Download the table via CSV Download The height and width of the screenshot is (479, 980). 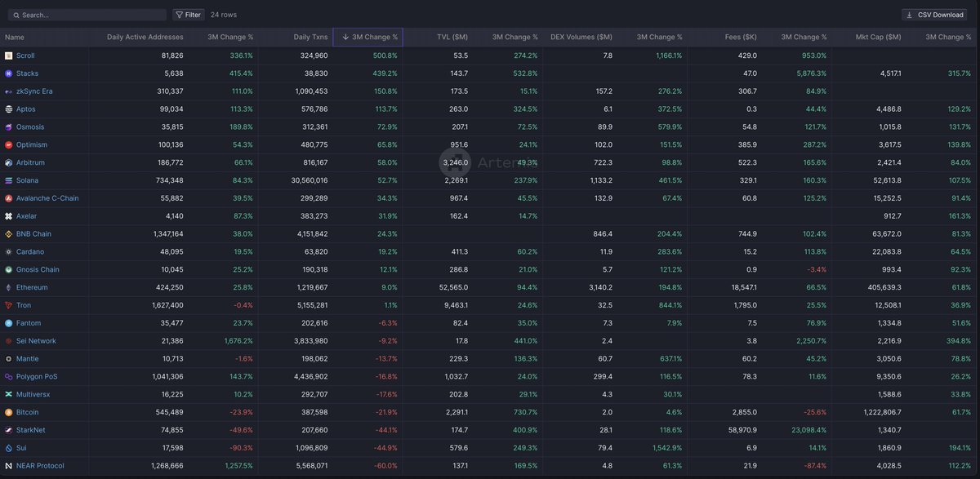coord(935,15)
